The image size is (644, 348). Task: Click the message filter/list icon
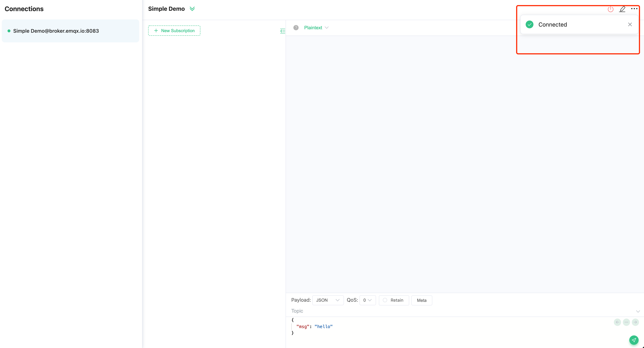point(282,31)
